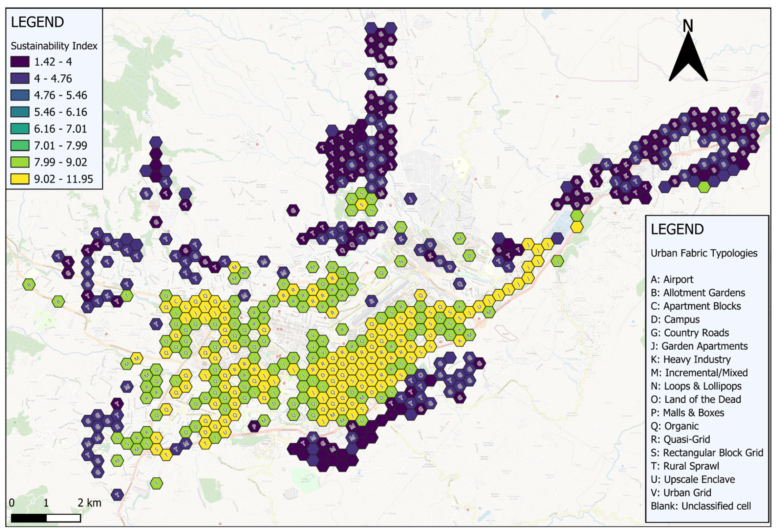The image size is (778, 532).
Task: Click the 5.46 - 6.16 teal swatch
Action: pyautogui.click(x=20, y=112)
